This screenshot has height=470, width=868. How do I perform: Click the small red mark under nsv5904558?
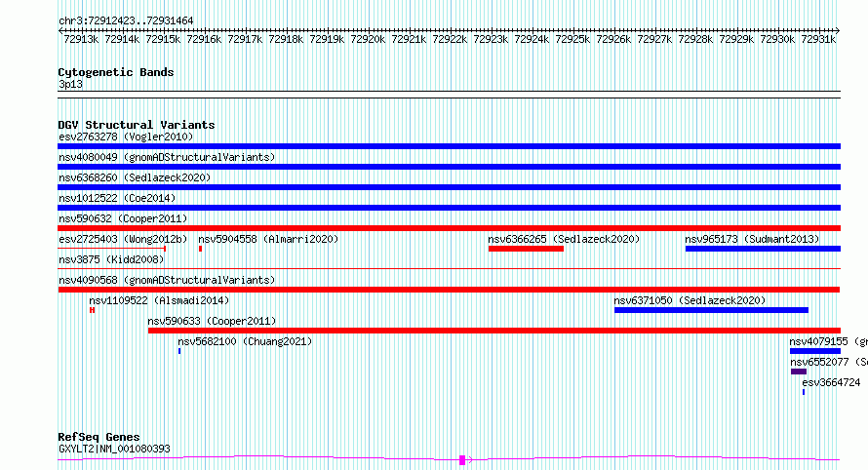(200, 249)
